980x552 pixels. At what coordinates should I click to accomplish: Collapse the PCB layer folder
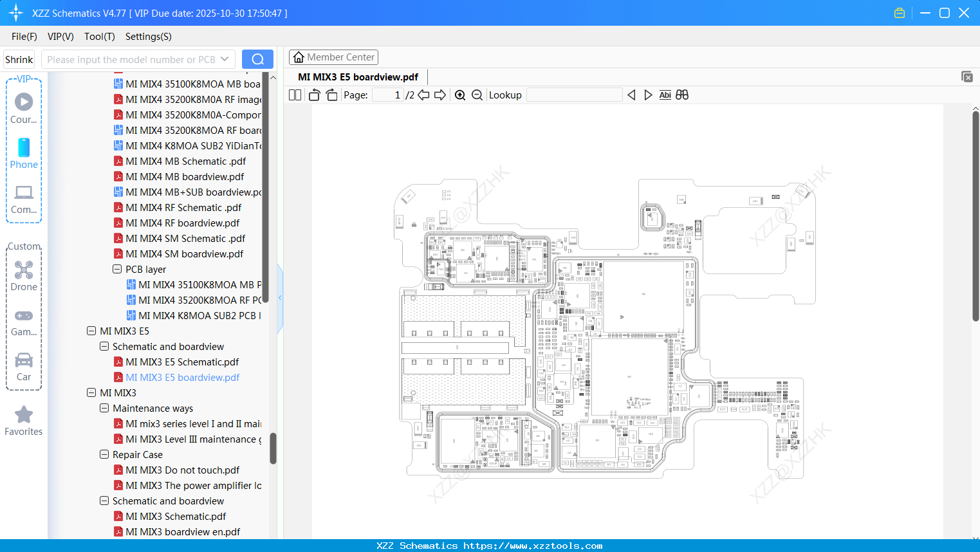117,270
